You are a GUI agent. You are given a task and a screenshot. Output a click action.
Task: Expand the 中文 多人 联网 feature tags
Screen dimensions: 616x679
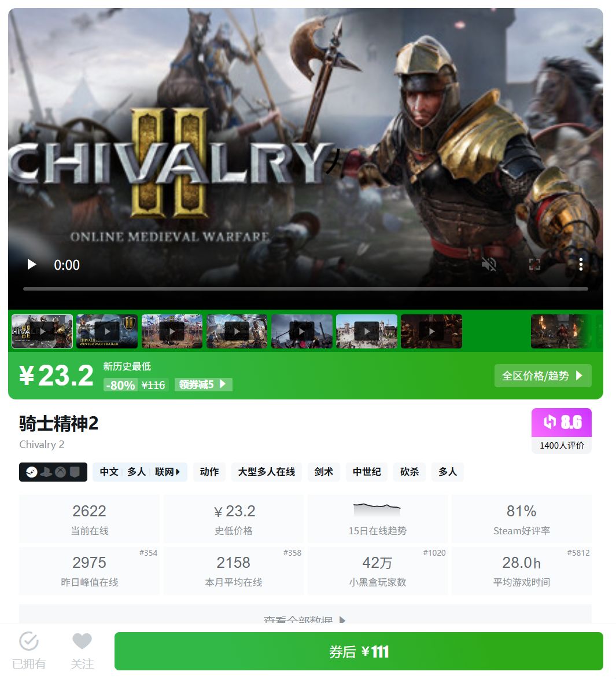click(x=140, y=472)
